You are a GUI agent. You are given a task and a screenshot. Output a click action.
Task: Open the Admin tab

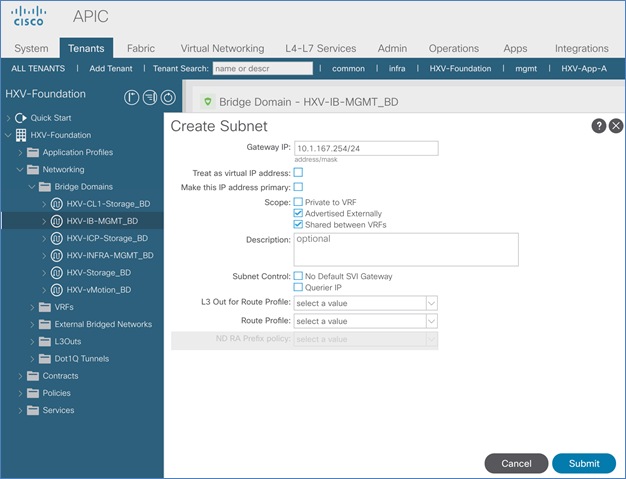(392, 48)
